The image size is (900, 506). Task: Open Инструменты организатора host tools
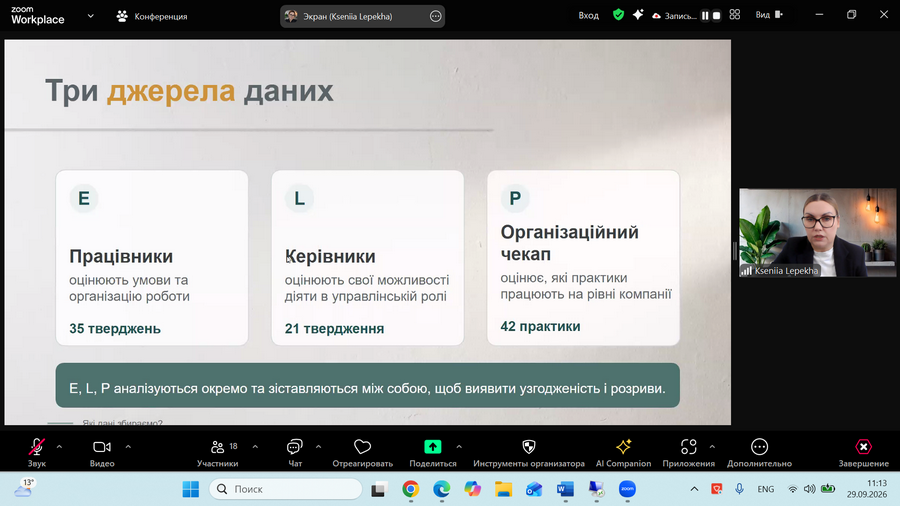(x=529, y=452)
